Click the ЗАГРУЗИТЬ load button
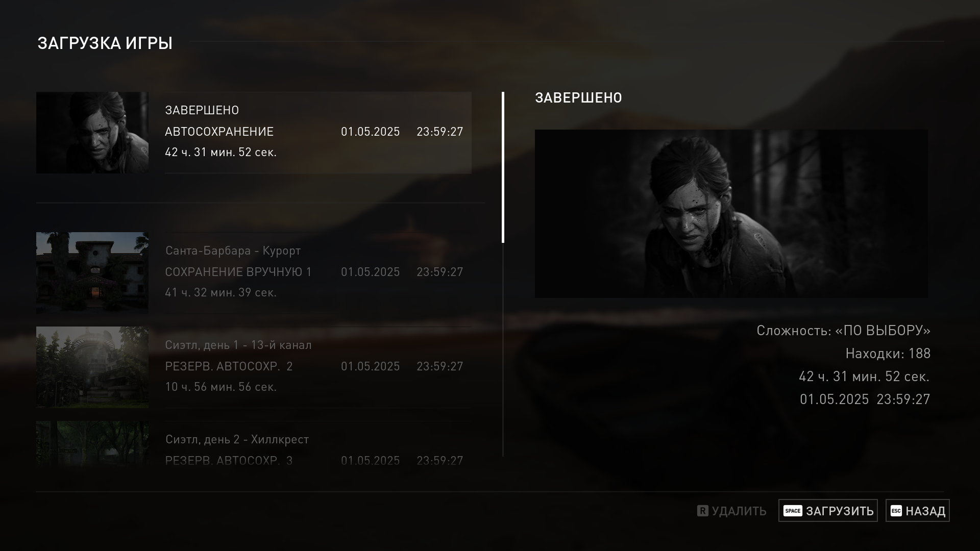This screenshot has width=980, height=551. click(828, 511)
